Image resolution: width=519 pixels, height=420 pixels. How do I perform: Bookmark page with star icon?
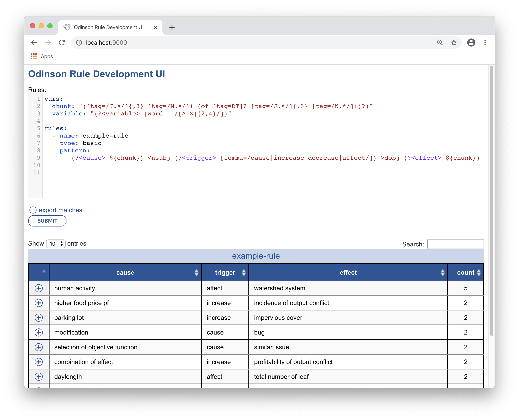[x=454, y=43]
